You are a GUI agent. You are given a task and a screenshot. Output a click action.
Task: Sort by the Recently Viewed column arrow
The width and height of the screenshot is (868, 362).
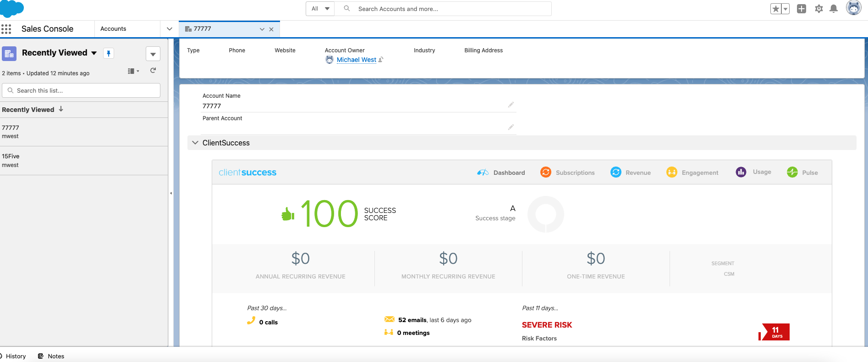coord(61,109)
